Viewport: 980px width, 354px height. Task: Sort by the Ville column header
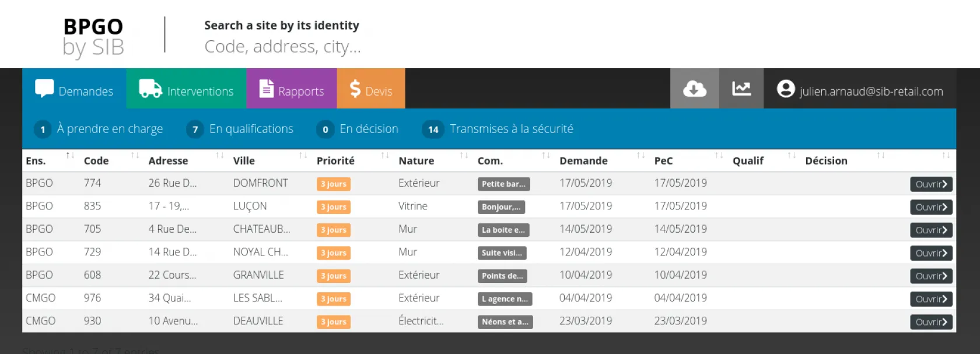pos(244,161)
